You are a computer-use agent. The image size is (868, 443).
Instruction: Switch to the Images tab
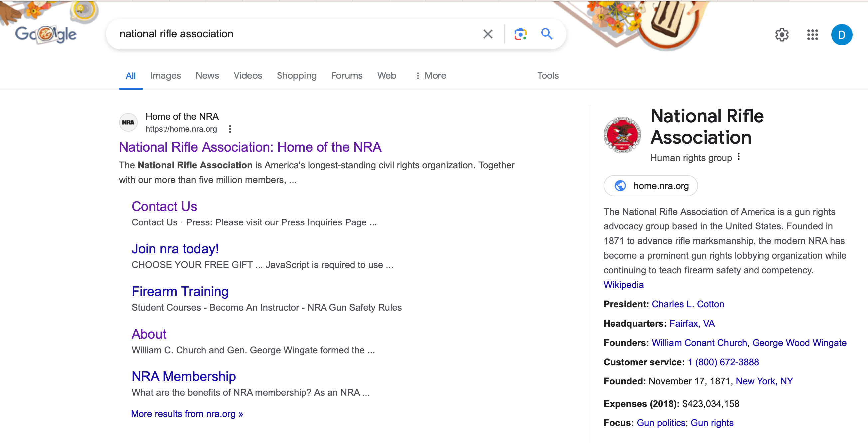pos(165,75)
